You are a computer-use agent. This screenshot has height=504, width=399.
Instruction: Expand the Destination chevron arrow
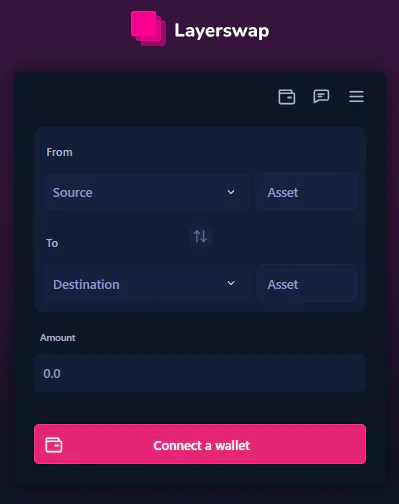click(x=231, y=283)
